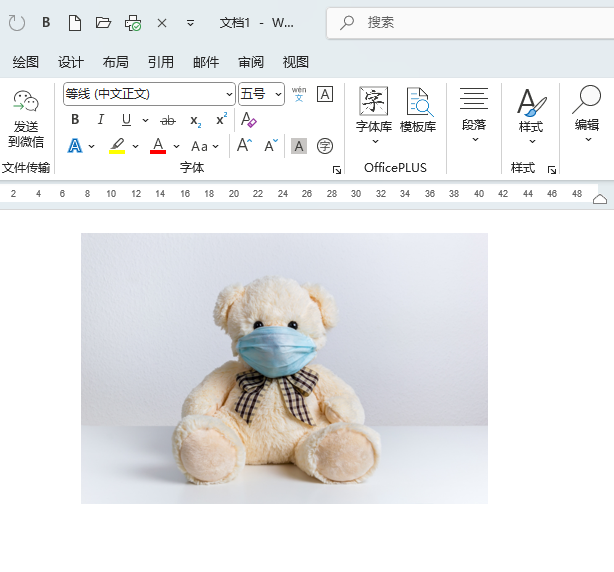The height and width of the screenshot is (572, 614).
Task: Click the X icon in quick access toolbar
Action: click(x=162, y=23)
